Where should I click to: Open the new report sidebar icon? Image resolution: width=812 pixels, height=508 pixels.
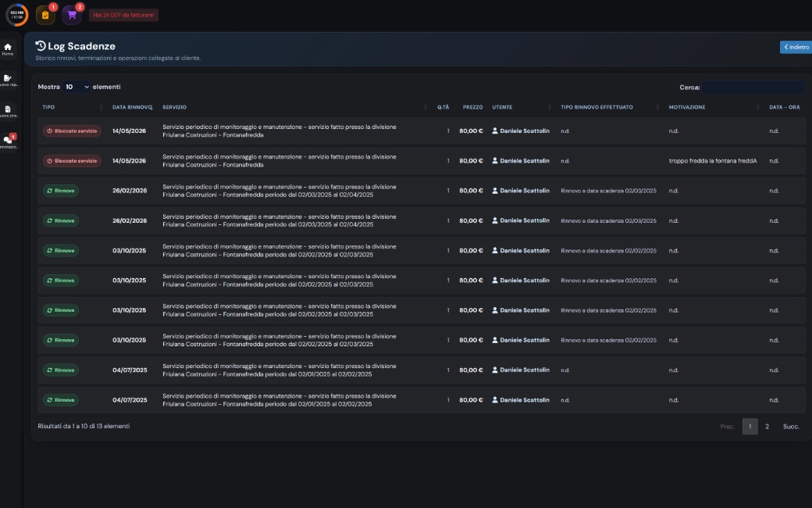(8, 80)
